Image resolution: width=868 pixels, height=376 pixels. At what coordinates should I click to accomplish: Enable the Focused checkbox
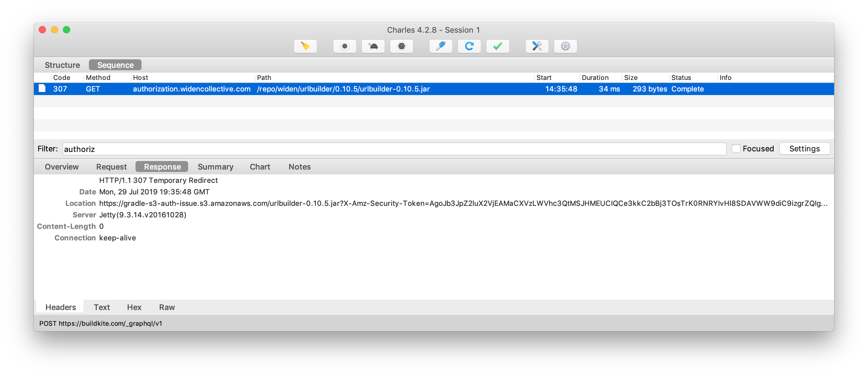point(736,149)
